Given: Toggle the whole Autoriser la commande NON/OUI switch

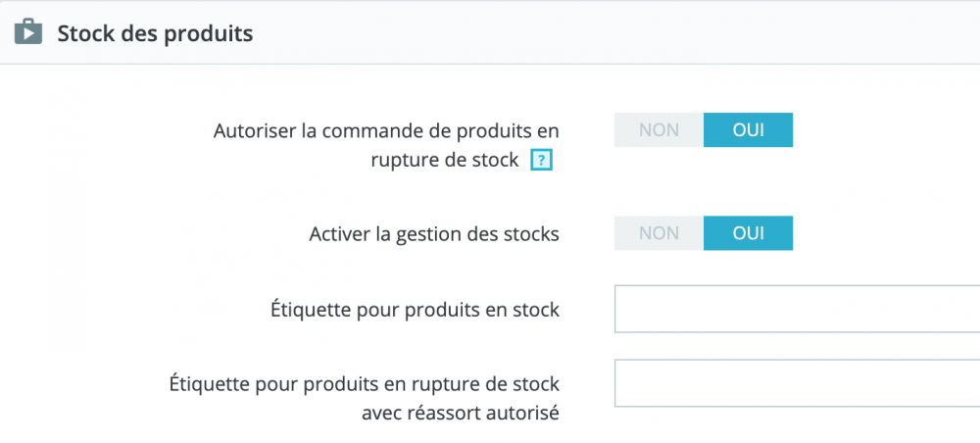Looking at the screenshot, I should click(704, 129).
